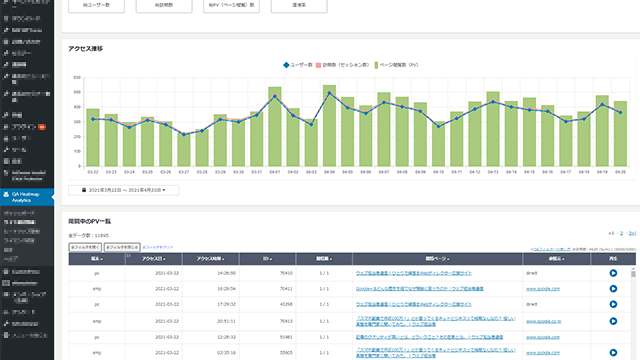Play the session recording for ID 43298
640x360 pixels.
click(x=613, y=304)
